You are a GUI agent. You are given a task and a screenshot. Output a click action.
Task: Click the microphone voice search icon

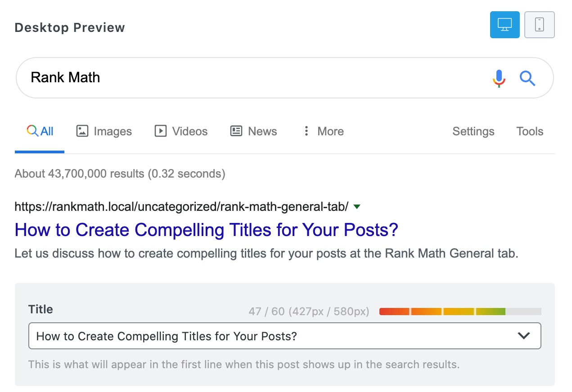click(499, 78)
